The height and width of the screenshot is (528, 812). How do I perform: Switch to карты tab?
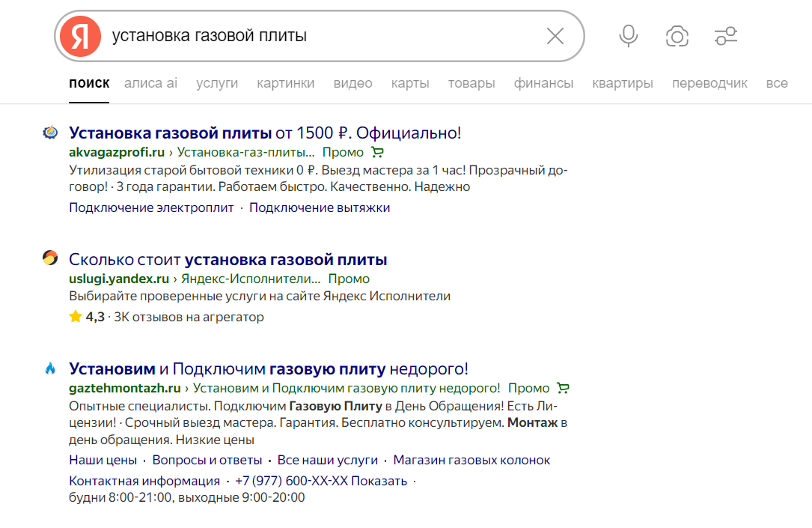[x=410, y=83]
